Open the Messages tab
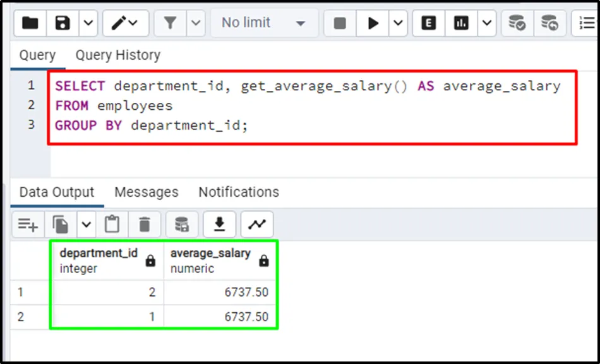 point(147,192)
